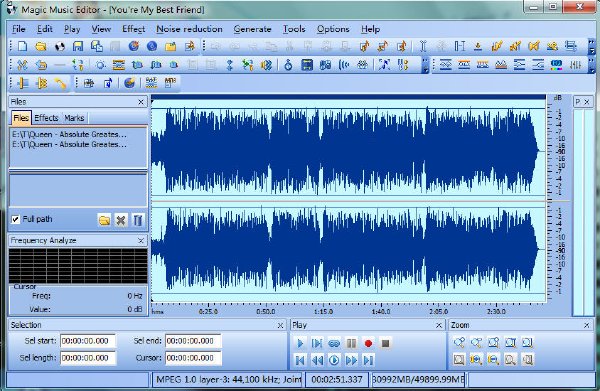Select the Files tab
600x391 pixels.
[x=21, y=118]
